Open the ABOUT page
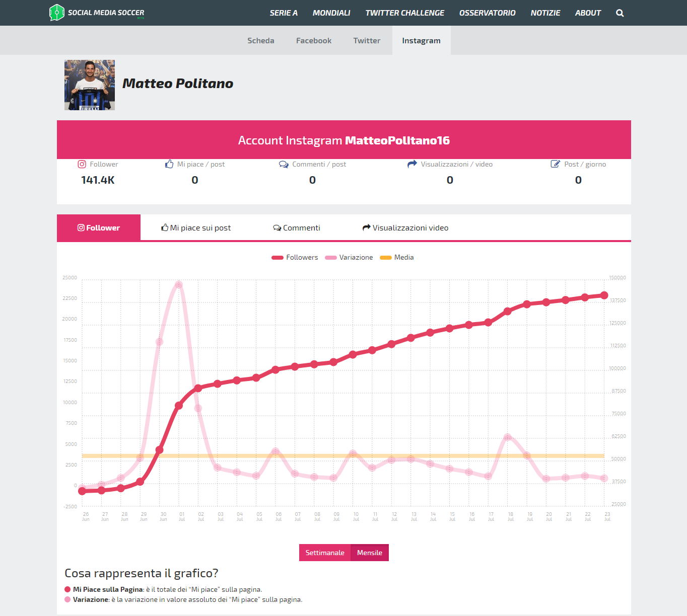Image resolution: width=687 pixels, height=616 pixels. point(588,13)
